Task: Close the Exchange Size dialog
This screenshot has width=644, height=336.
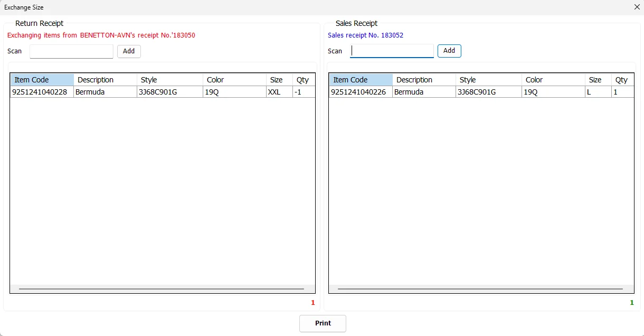Action: coord(637,7)
